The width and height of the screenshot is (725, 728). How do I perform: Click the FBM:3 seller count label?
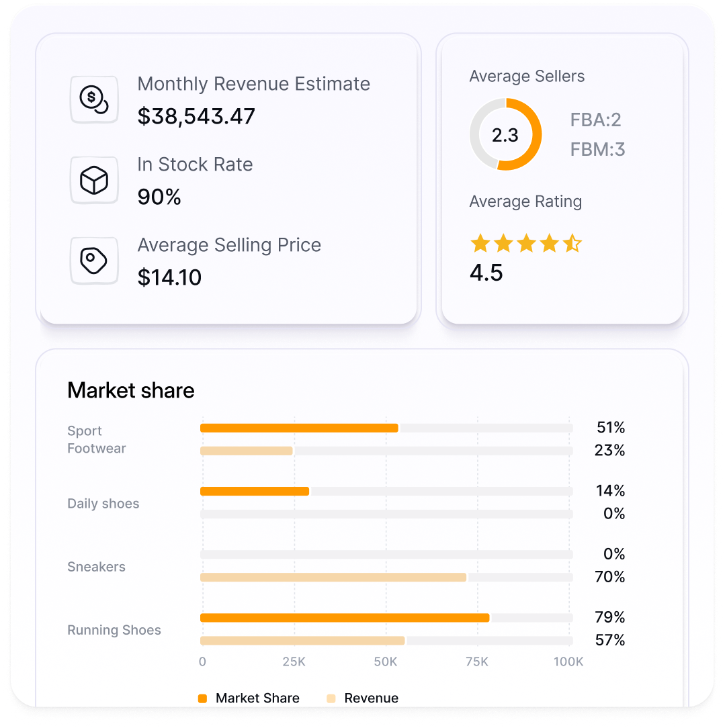pyautogui.click(x=597, y=149)
